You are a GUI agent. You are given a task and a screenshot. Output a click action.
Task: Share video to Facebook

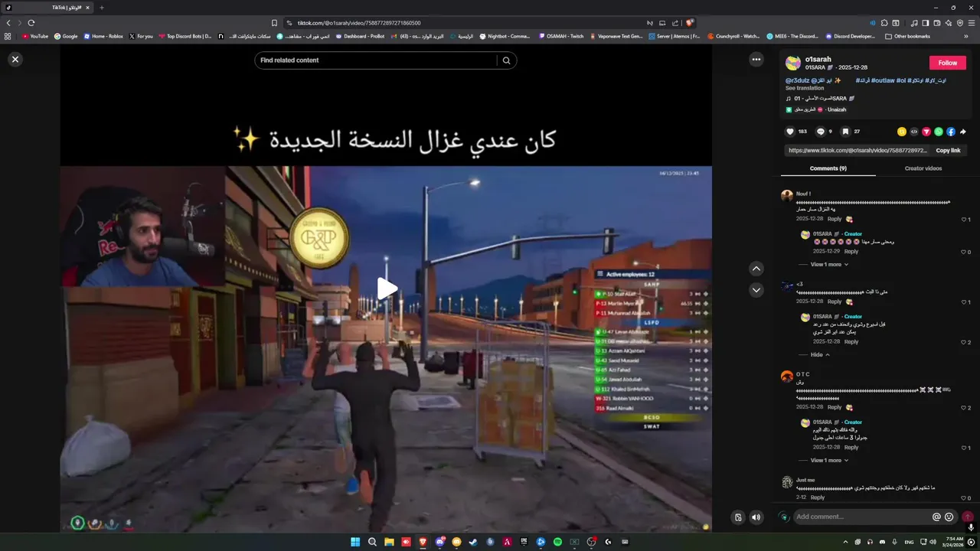[951, 132]
